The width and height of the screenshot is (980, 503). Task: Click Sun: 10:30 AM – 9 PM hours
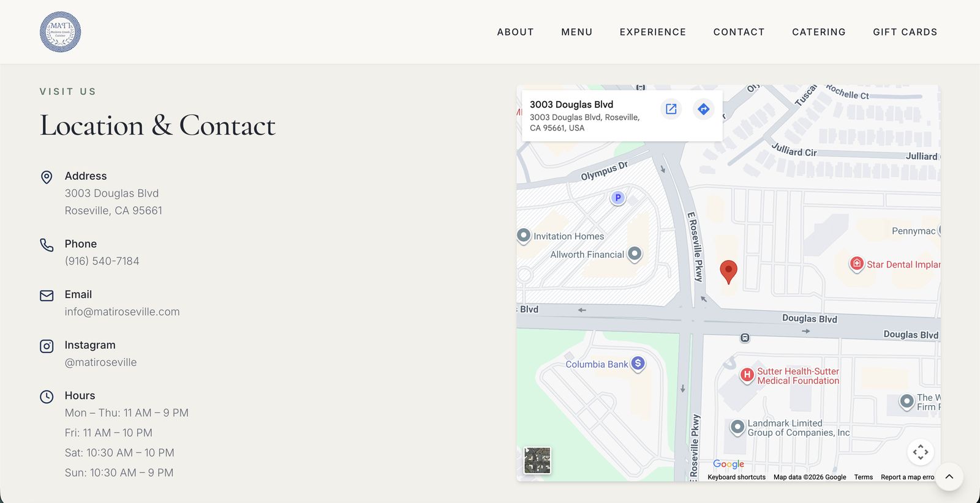pos(119,472)
